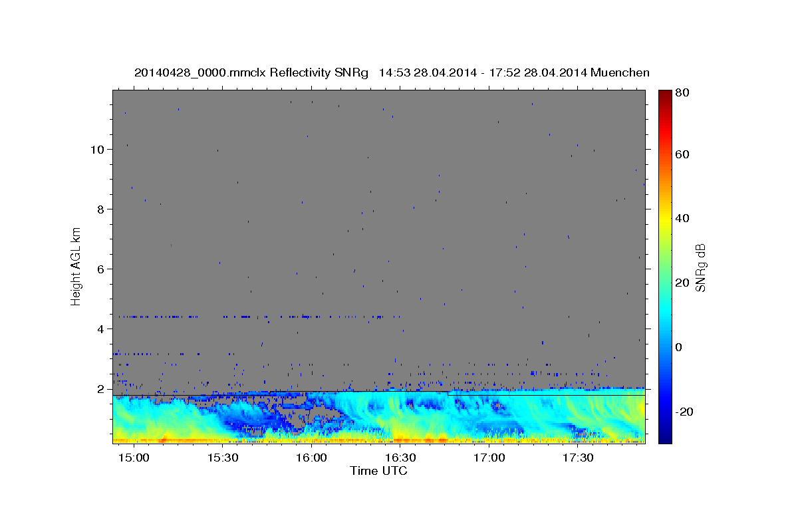Viewport: 798px width, 532px height.
Task: Click the 15:00 time tick label
Action: click(134, 458)
